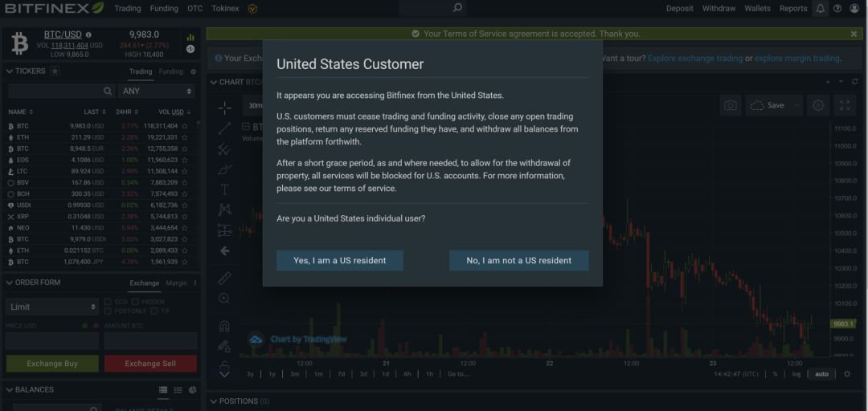Toggle chart fullscreen mode

[x=845, y=105]
